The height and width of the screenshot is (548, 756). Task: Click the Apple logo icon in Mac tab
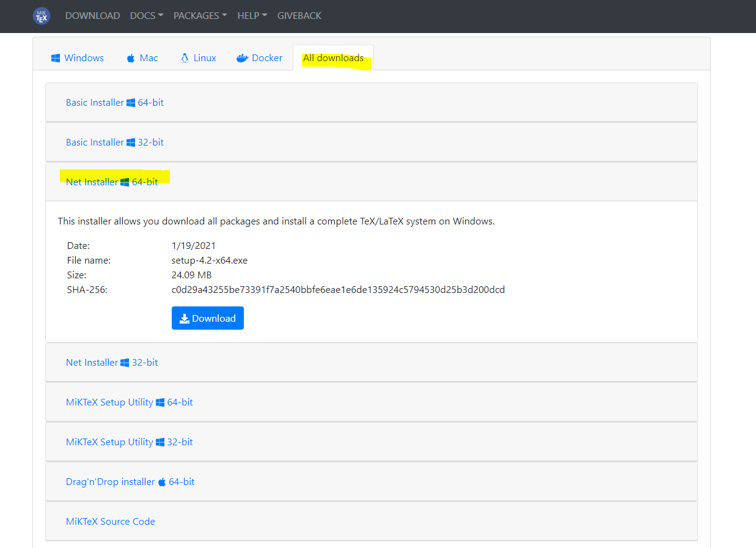(x=130, y=58)
